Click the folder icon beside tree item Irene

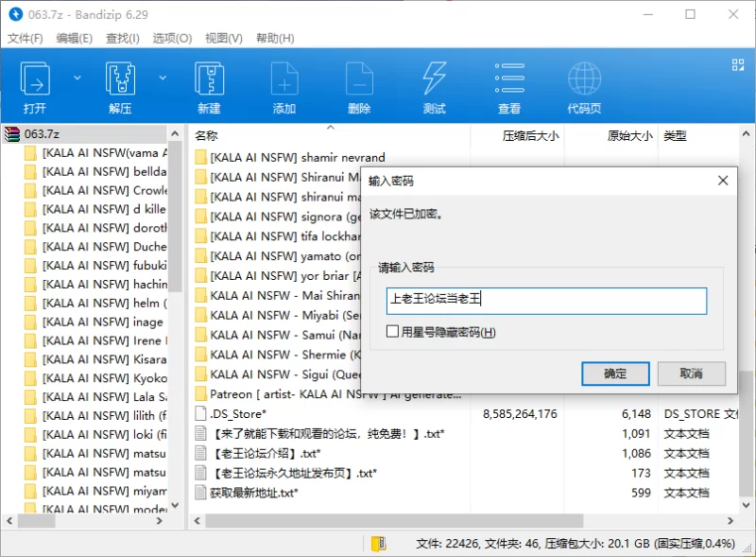[30, 340]
